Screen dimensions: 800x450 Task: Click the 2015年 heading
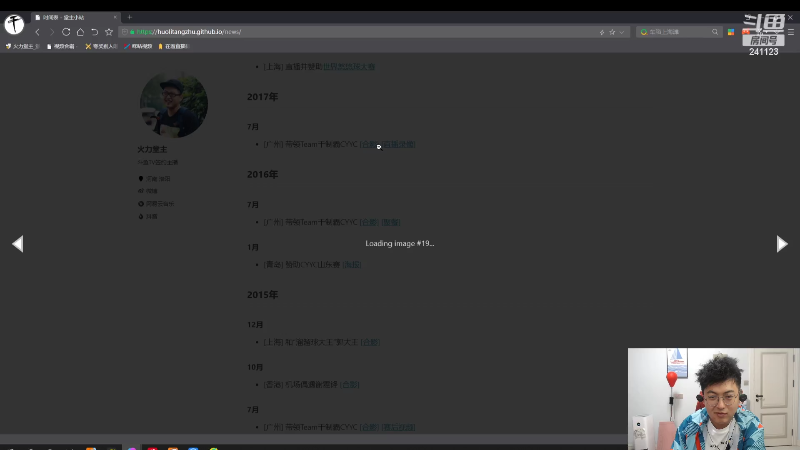pos(262,295)
